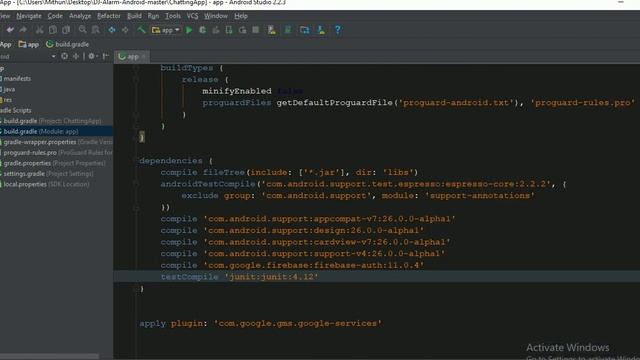The height and width of the screenshot is (360, 640).
Task: Open the Window menu
Action: (x=216, y=16)
